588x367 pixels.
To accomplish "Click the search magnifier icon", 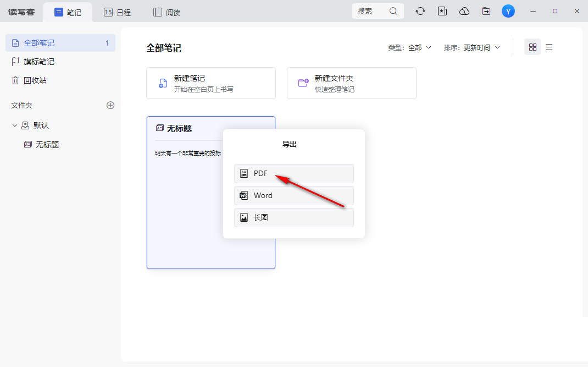I will tap(393, 11).
